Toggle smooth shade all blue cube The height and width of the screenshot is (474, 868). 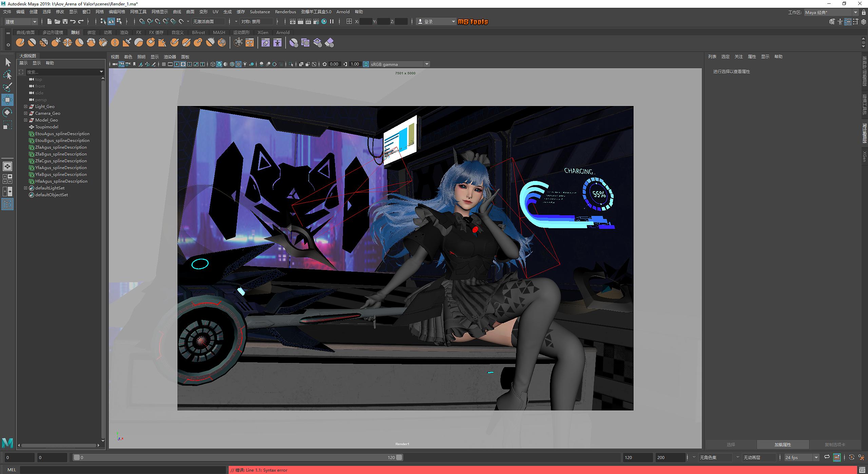tap(219, 64)
